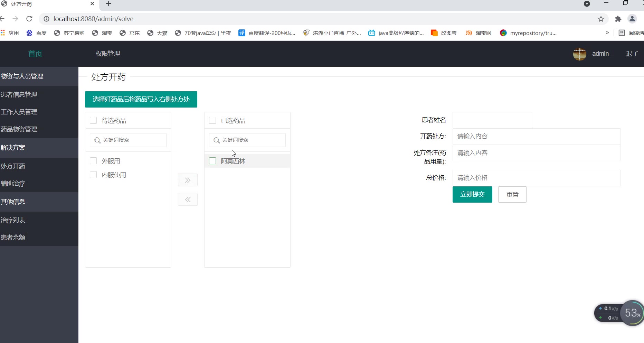Click the 选择好药品后将药品写入右侧处方处 button
644x343 pixels.
click(141, 100)
